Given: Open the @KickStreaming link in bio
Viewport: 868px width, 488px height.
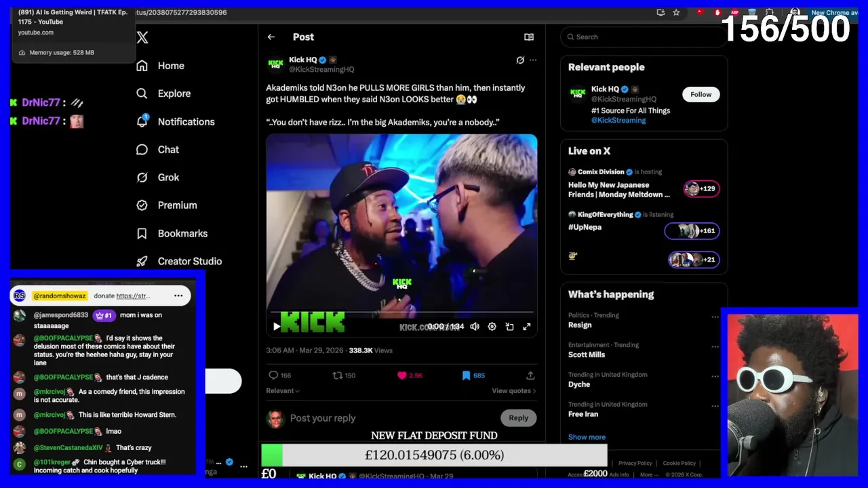Looking at the screenshot, I should pyautogui.click(x=618, y=120).
